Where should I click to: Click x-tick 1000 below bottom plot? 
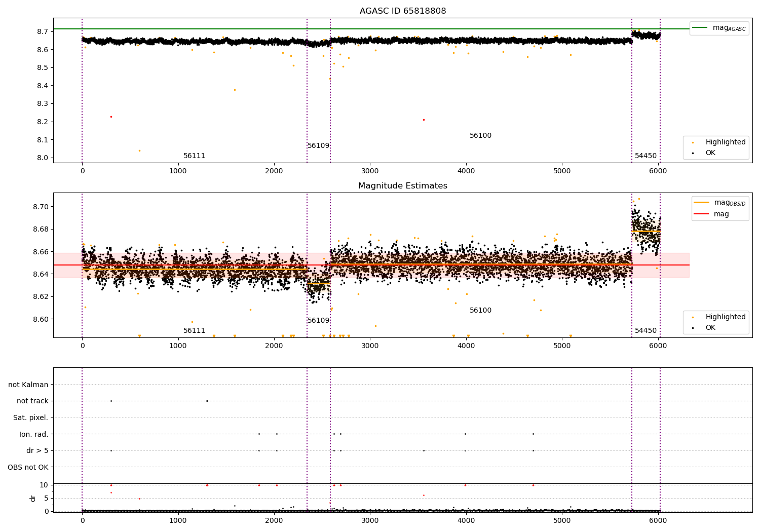click(178, 521)
